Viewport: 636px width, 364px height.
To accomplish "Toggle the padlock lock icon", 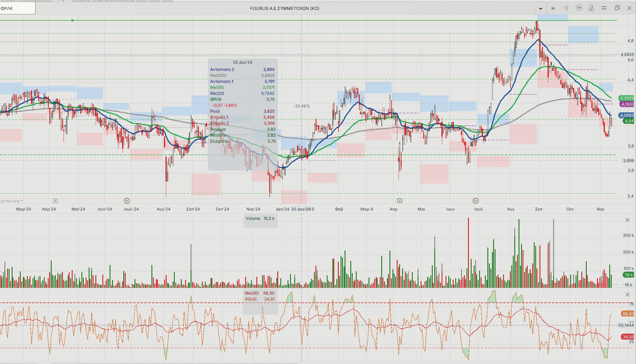I will point(591,8).
